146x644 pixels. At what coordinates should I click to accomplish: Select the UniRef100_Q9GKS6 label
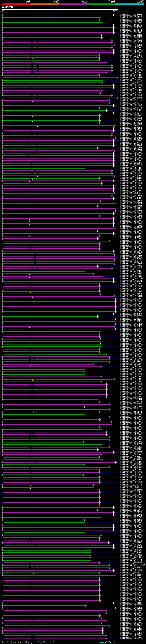131,329
